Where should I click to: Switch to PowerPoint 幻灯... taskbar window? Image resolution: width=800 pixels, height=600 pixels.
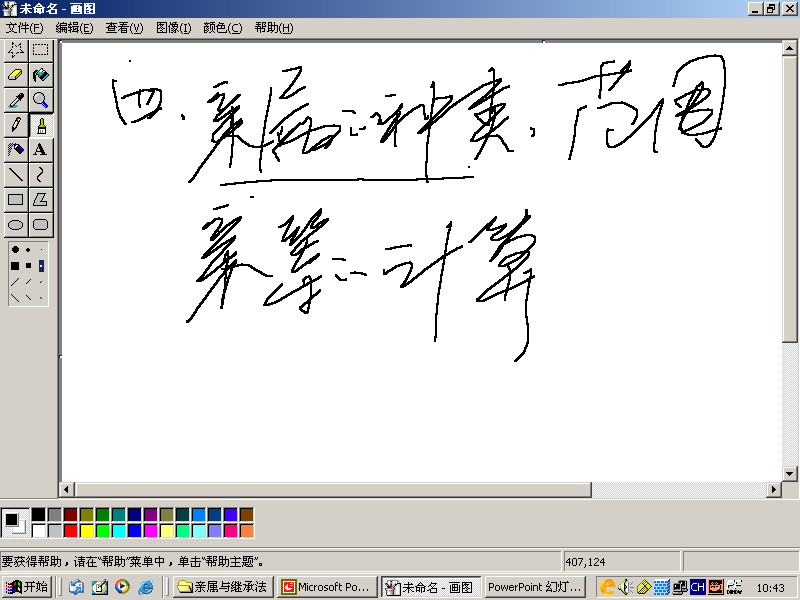(534, 587)
